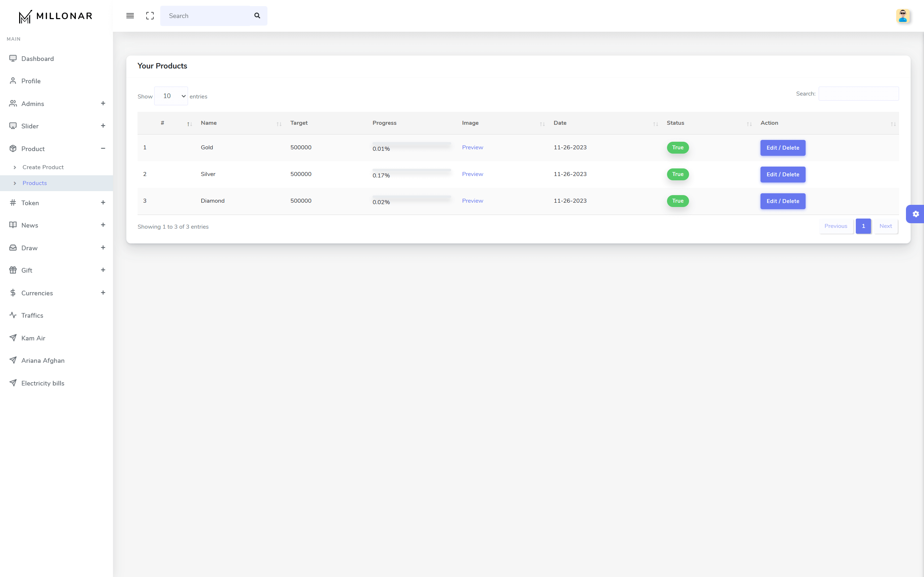Image resolution: width=924 pixels, height=577 pixels.
Task: Open the settings gear panel on the right edge
Action: point(916,214)
